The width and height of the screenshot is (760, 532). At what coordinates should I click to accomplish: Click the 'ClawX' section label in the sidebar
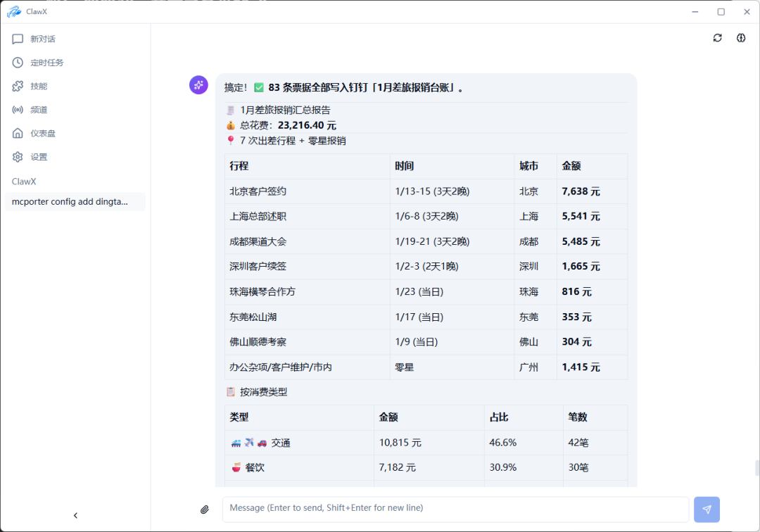[24, 182]
